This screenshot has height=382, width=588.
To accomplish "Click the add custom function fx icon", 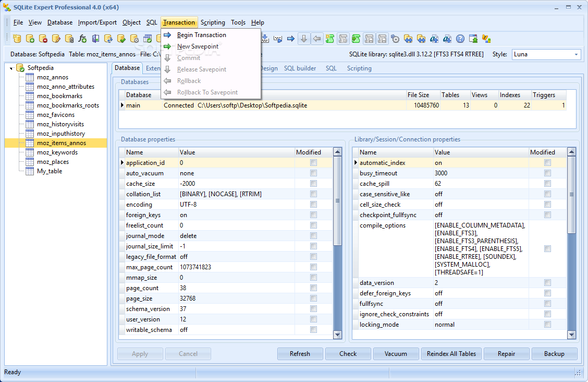I will point(82,39).
